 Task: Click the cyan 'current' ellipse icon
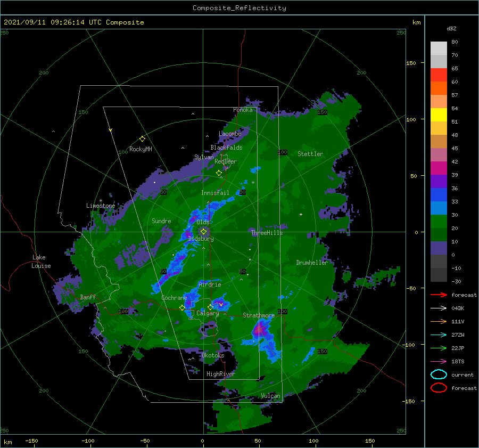tap(439, 374)
